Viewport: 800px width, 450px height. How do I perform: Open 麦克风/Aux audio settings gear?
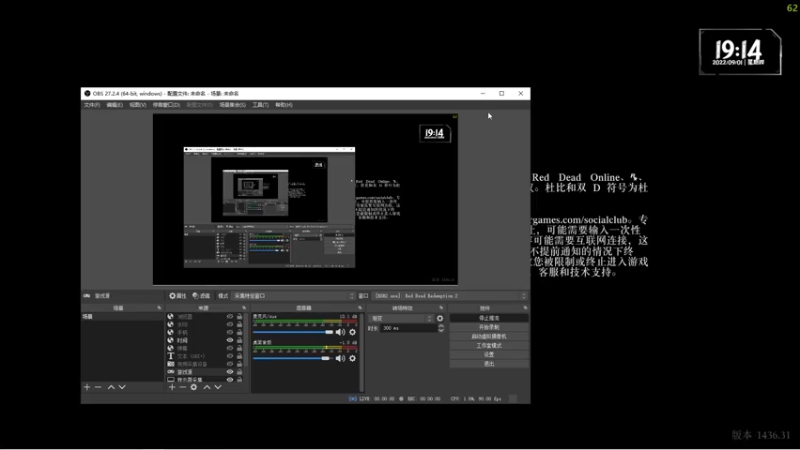[x=353, y=332]
